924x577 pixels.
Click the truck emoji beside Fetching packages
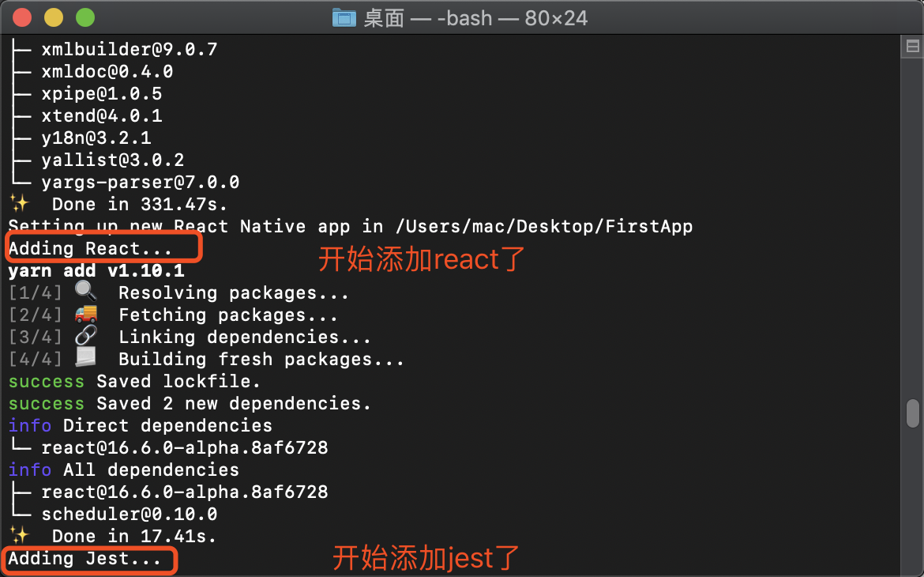click(86, 314)
